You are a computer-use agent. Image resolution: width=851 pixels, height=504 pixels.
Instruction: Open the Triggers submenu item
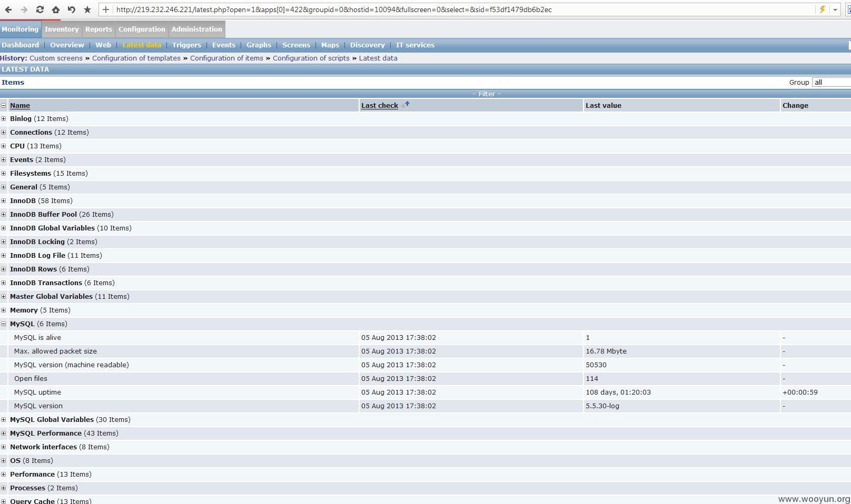point(187,45)
